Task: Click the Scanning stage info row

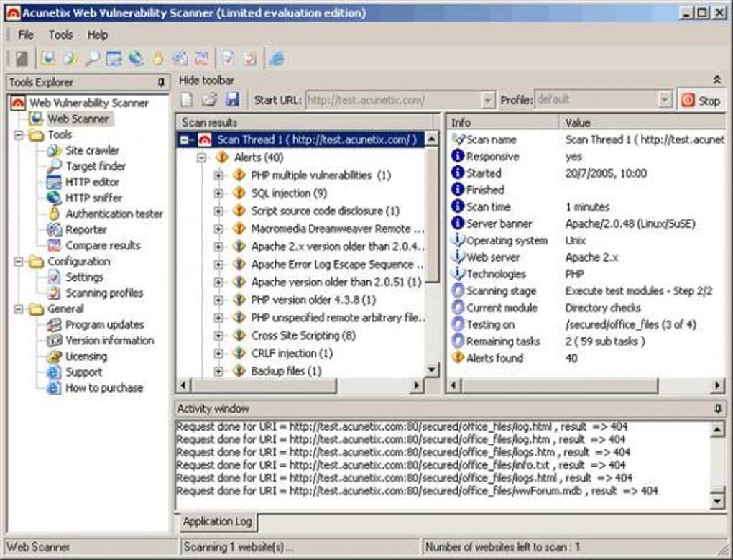Action: coord(586,290)
